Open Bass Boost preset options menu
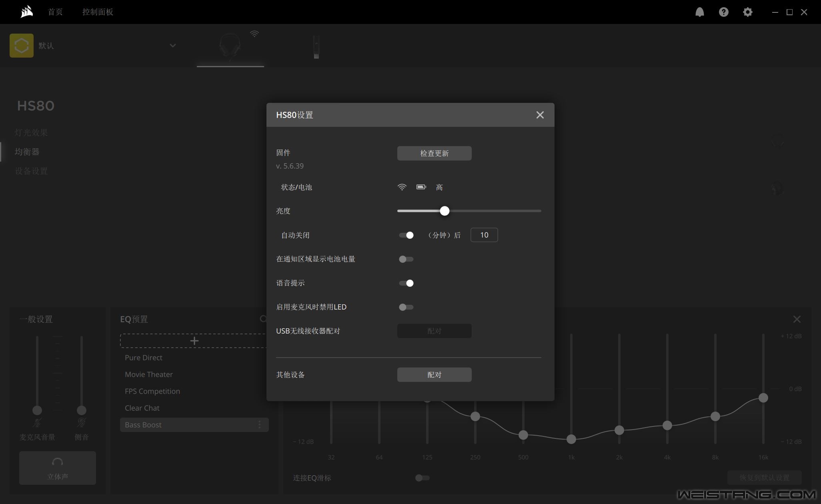Viewport: 821px width, 504px height. point(259,425)
